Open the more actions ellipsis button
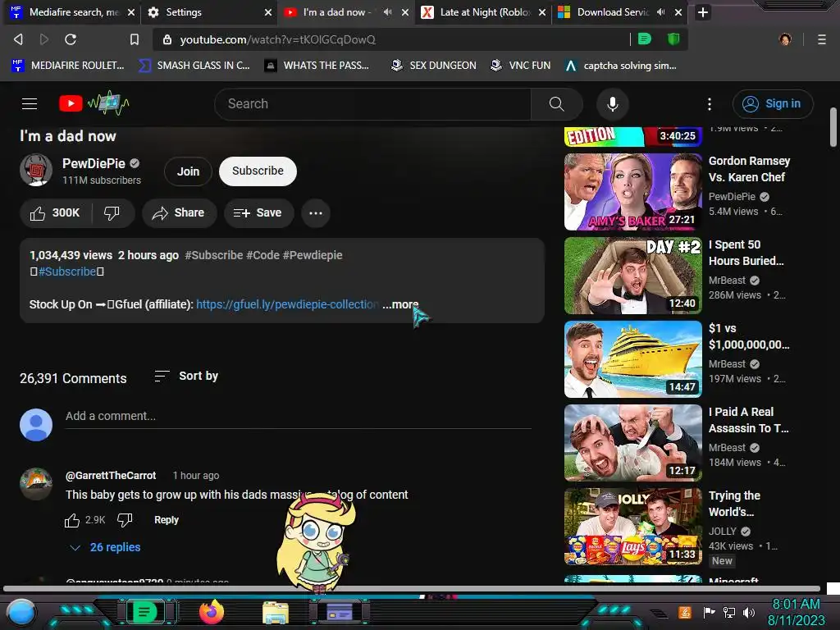This screenshot has height=630, width=840. tap(316, 213)
